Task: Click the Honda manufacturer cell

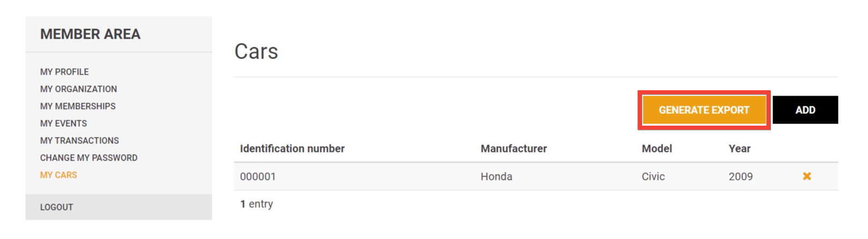Action: (496, 177)
